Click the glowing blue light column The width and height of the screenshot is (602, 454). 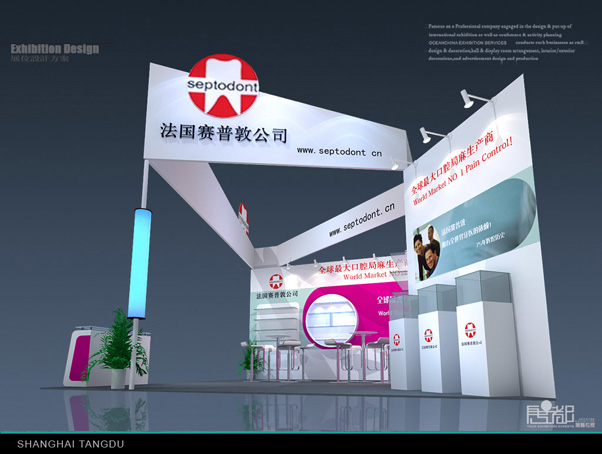pos(140,263)
